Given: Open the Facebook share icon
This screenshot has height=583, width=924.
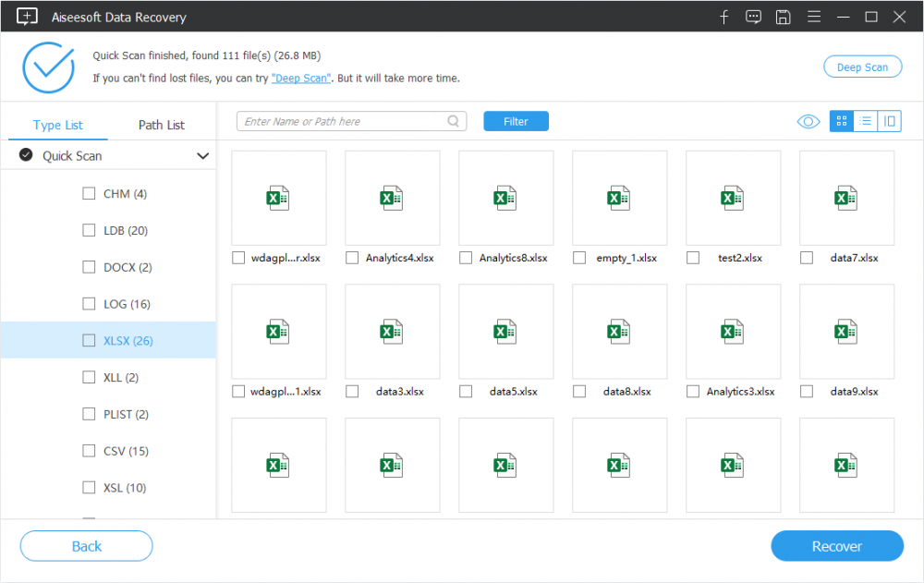Looking at the screenshot, I should (x=724, y=18).
